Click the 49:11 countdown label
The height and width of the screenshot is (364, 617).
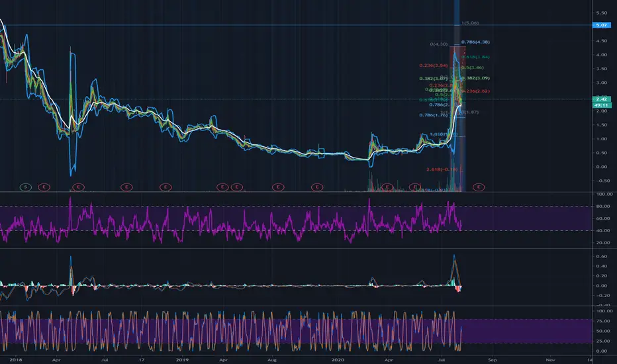click(601, 105)
